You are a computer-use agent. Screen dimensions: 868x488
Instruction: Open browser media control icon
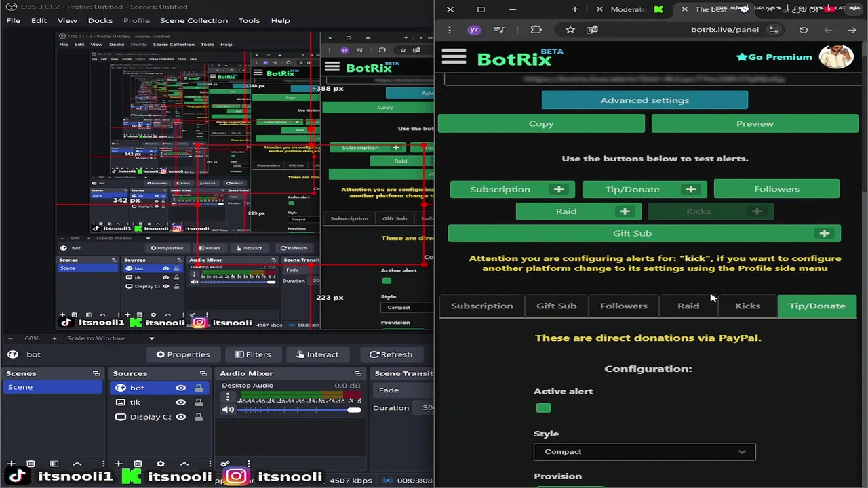click(499, 30)
